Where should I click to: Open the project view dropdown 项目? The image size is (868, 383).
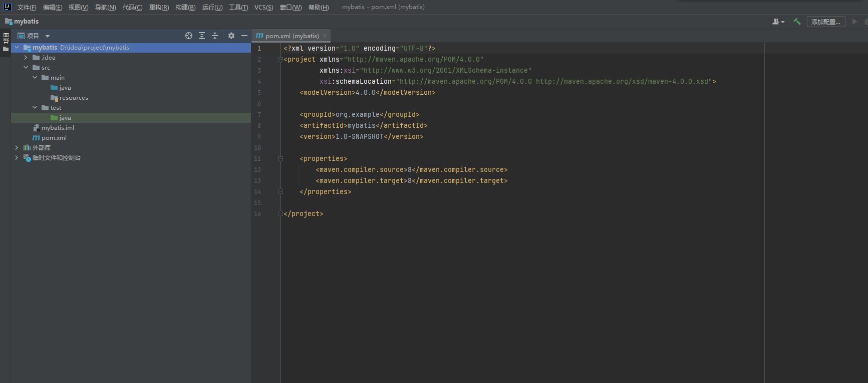[34, 36]
